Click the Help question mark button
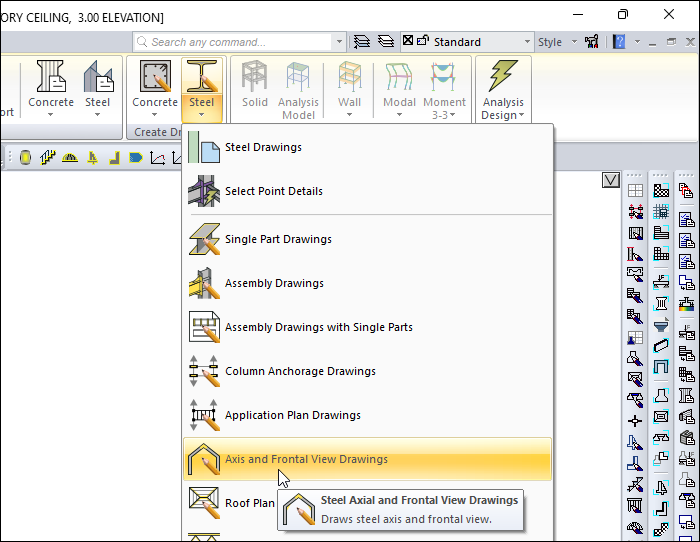Viewport: 700px width, 542px height. click(619, 42)
